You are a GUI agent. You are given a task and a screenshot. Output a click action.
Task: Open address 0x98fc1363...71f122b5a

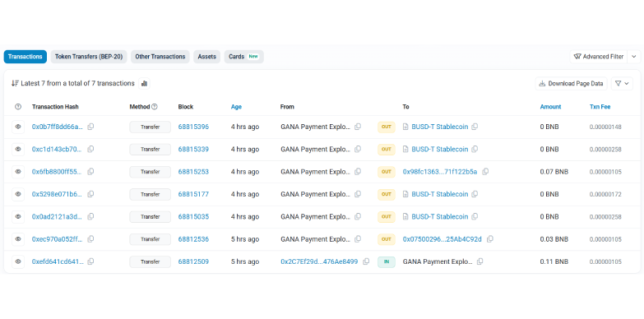(440, 172)
